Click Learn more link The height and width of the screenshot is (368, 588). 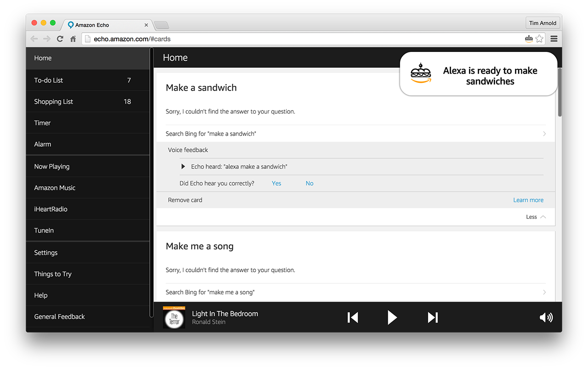tap(528, 200)
